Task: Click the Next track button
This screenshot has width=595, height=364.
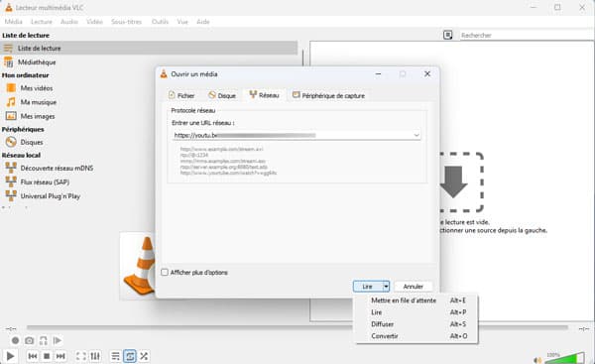Action: coord(60,356)
